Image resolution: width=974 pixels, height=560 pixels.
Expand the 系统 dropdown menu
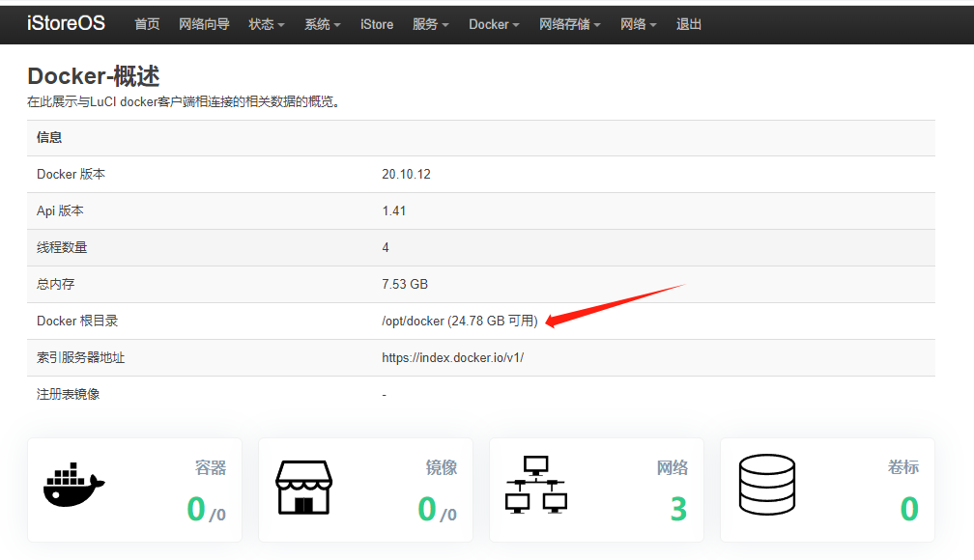click(322, 24)
